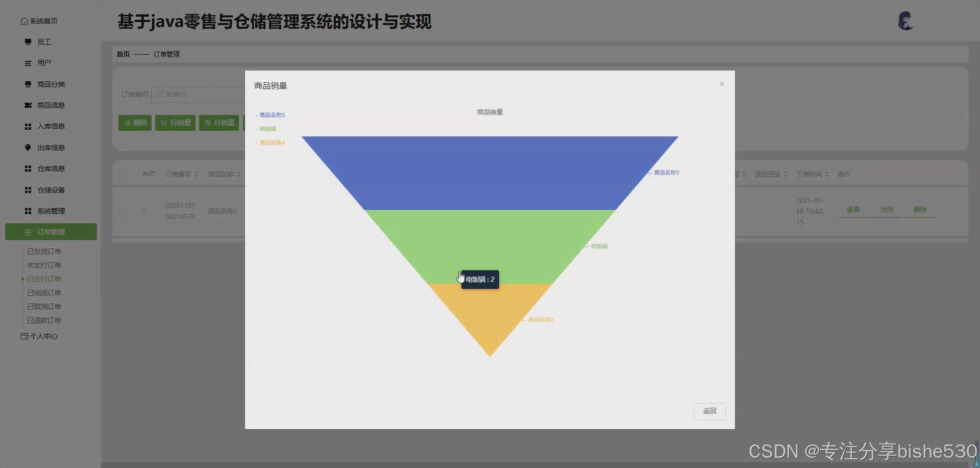Open the 系统首页 home icon
The height and width of the screenshot is (468, 980).
[x=24, y=20]
